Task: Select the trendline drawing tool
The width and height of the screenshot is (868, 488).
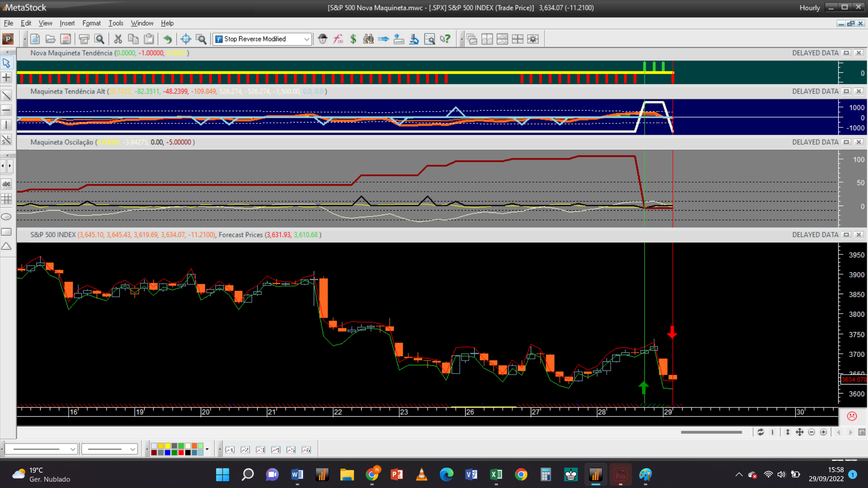Action: coord(6,95)
